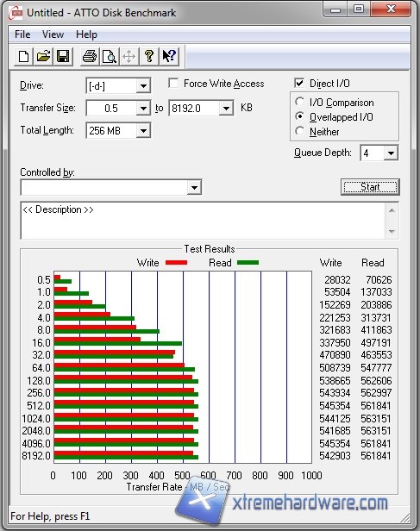Choose the Neither radio option
This screenshot has height=531, width=420.
[299, 131]
